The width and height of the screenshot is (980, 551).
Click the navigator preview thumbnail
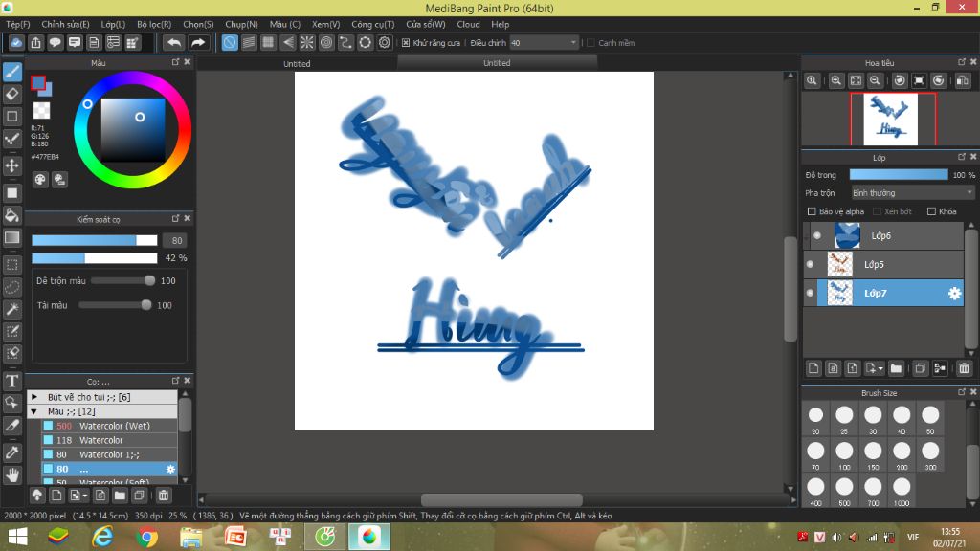(891, 120)
